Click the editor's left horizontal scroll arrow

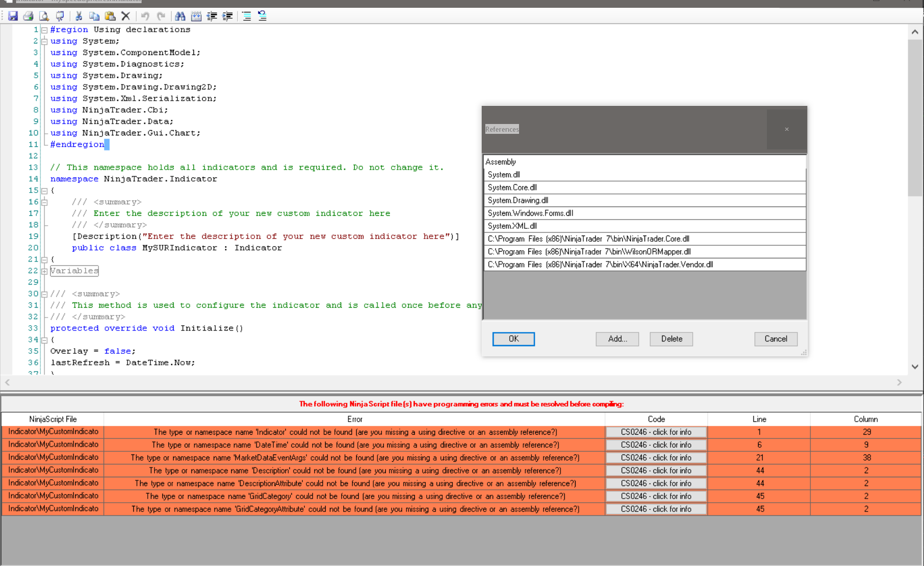point(7,382)
